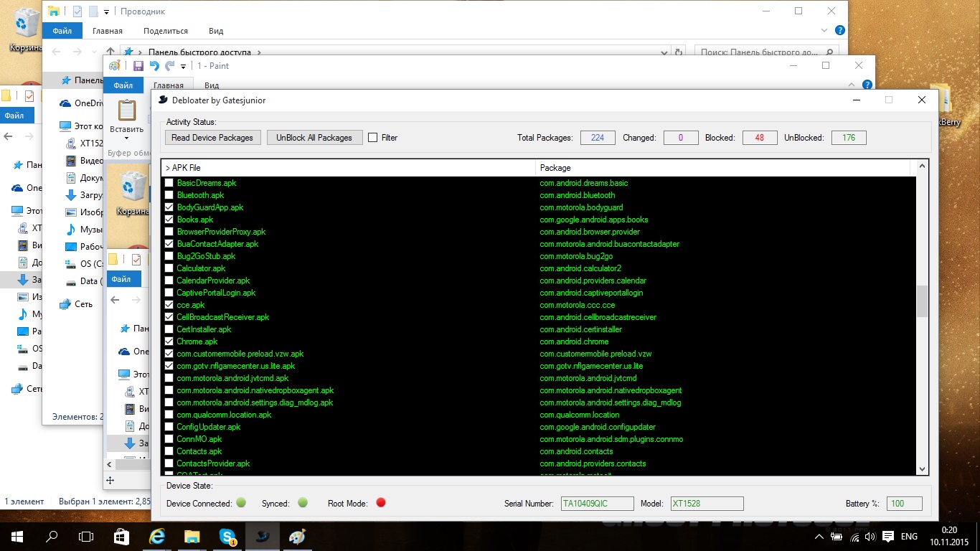Click the Root Mode red indicator
The image size is (980, 551).
tap(381, 503)
